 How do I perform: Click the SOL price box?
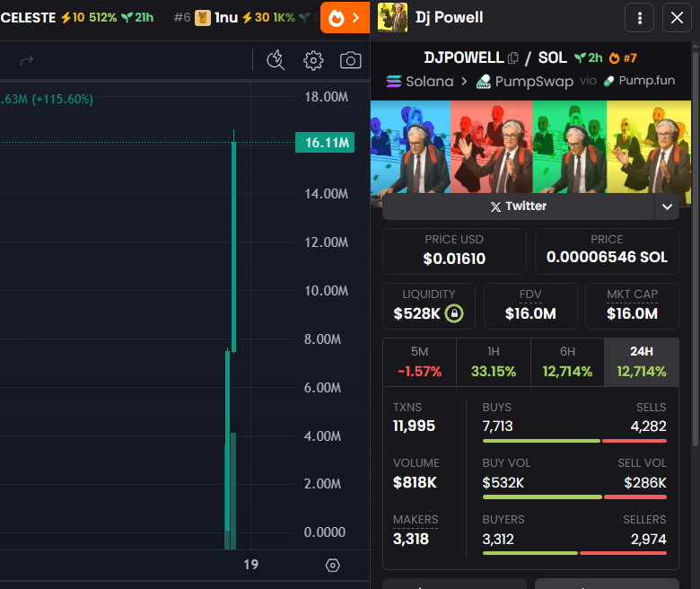[x=607, y=251]
